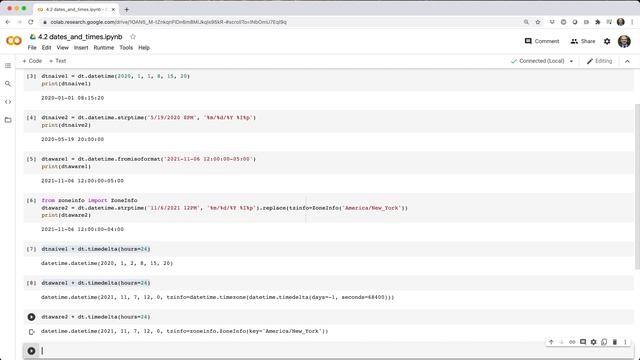Viewport: 640px width, 360px height.
Task: Click code cell [3] dtnaive1 definition
Action: (116, 76)
